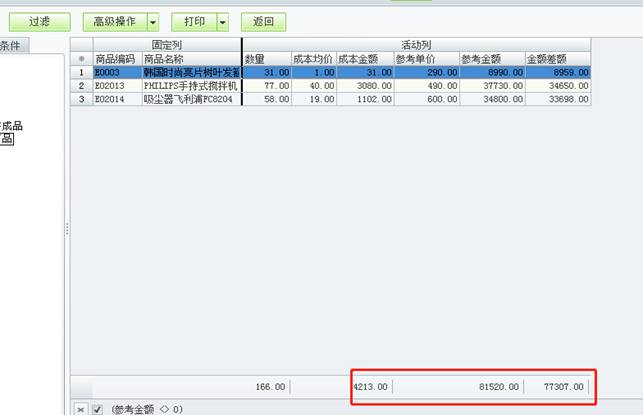Sort by 商品名称 column header
The width and height of the screenshot is (643, 415).
pyautogui.click(x=165, y=59)
